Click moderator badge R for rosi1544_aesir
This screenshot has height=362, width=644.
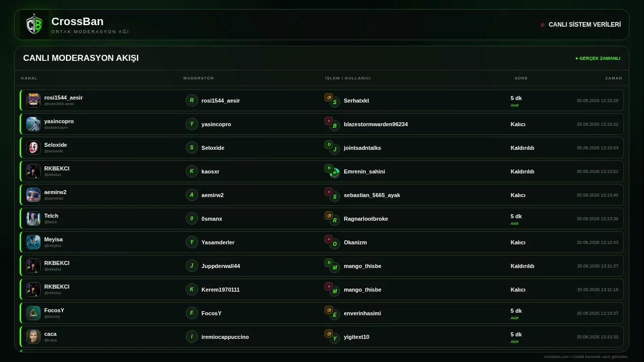pos(192,101)
